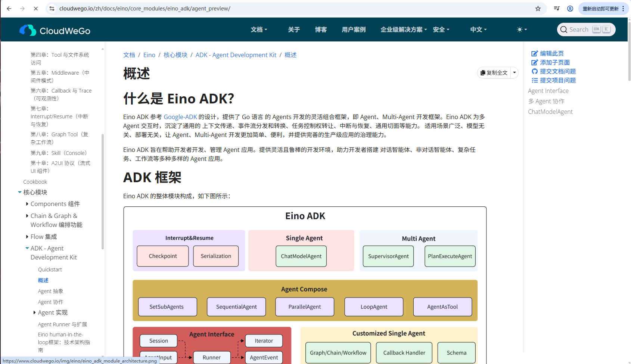Open the browser profile icon
This screenshot has height=364, width=631.
tap(570, 9)
